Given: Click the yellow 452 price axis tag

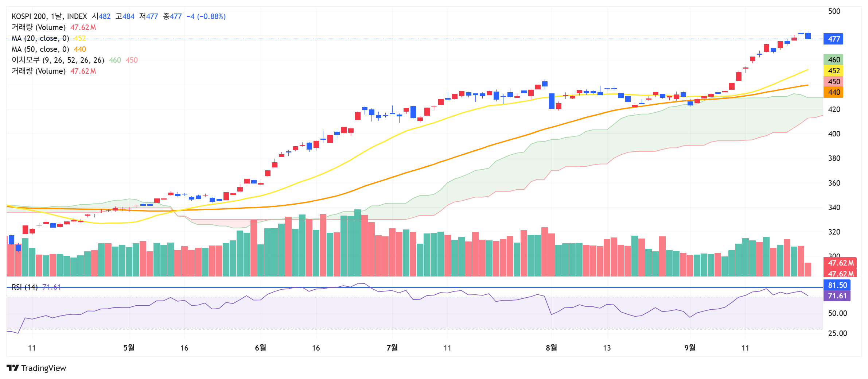Looking at the screenshot, I should pyautogui.click(x=833, y=71).
